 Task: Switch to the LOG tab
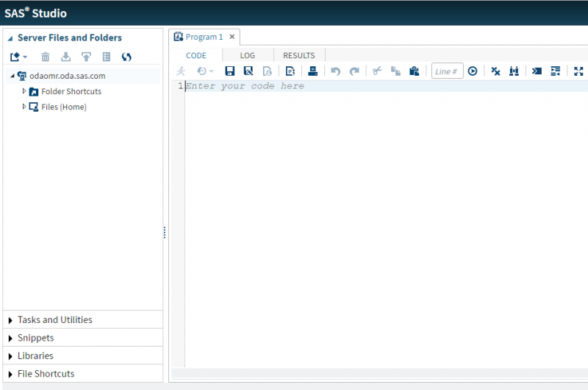click(x=247, y=55)
